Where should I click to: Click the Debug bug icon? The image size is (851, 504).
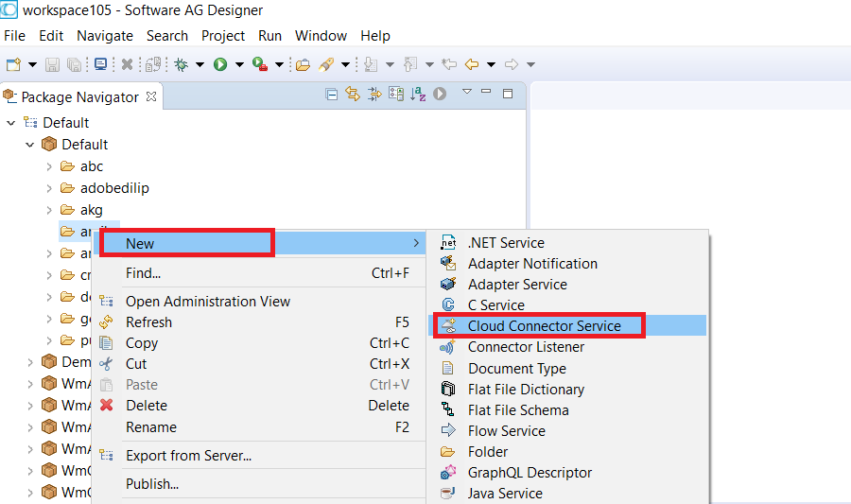tap(181, 64)
